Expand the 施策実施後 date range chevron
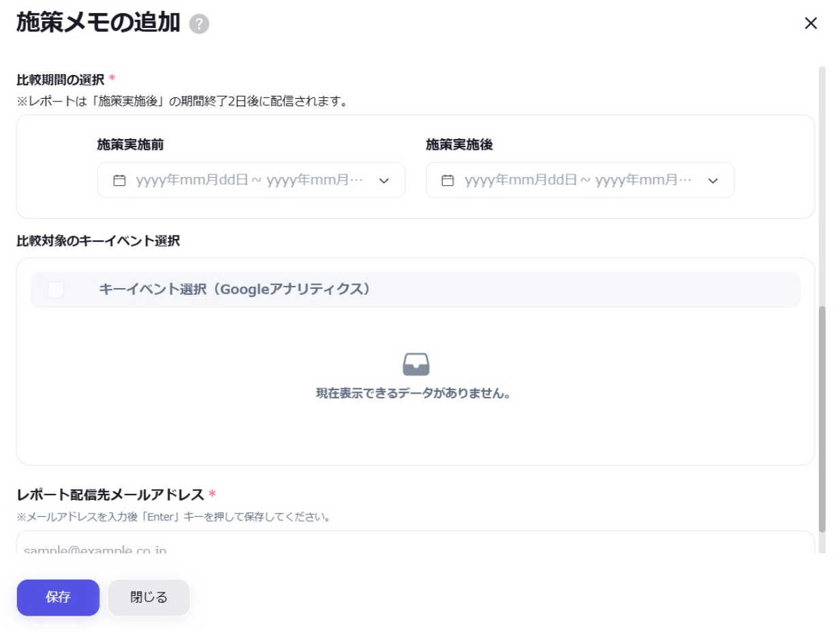The height and width of the screenshot is (632, 840). click(713, 180)
